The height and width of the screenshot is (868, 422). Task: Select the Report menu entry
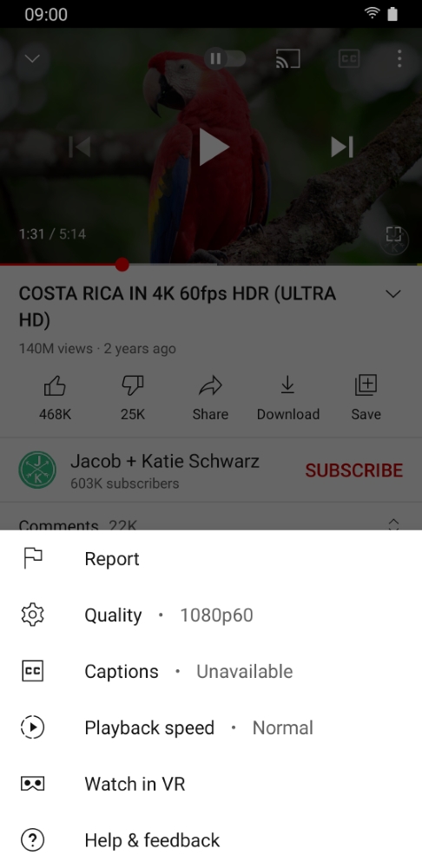coord(211,558)
